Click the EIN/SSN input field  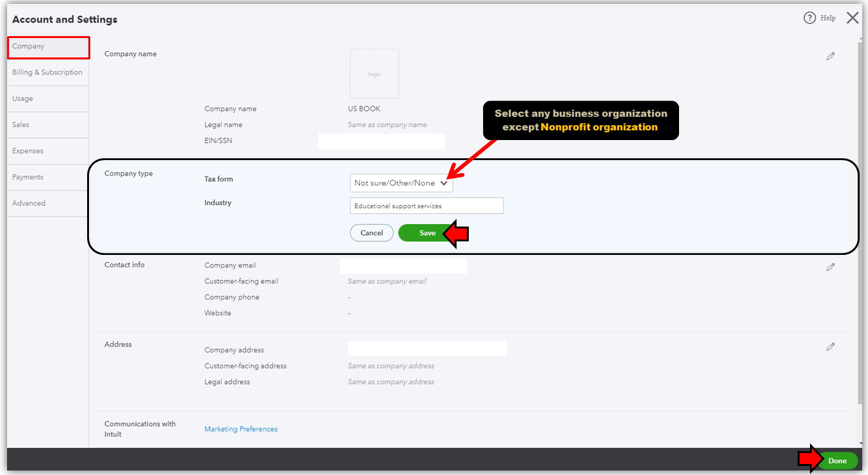tap(380, 141)
